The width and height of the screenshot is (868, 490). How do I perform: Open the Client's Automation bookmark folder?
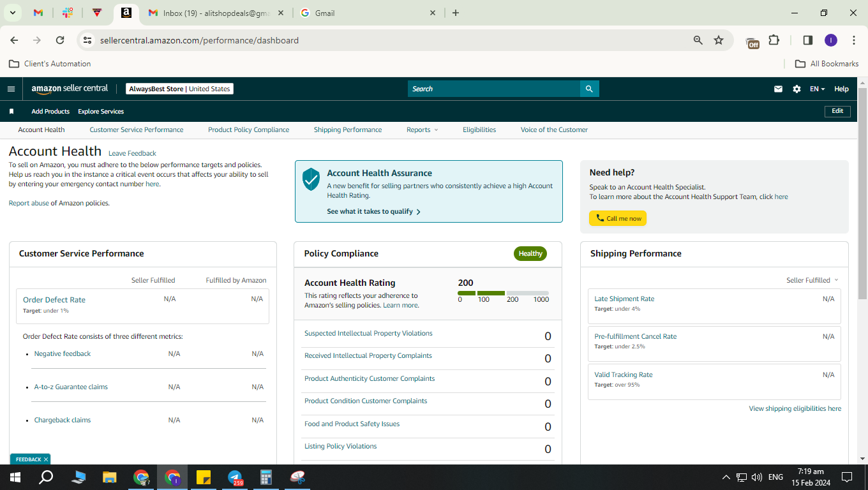tap(50, 64)
